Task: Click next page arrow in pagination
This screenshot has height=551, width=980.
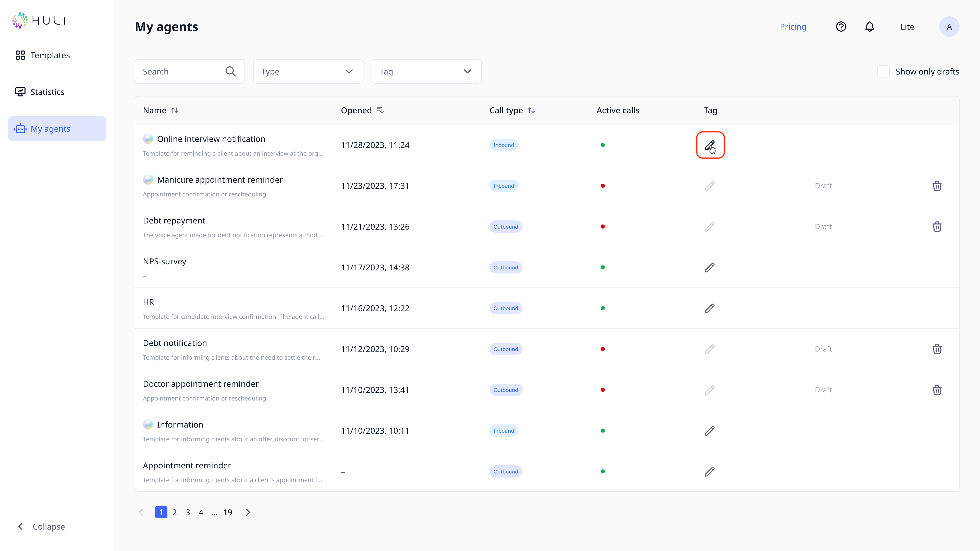Action: click(248, 512)
